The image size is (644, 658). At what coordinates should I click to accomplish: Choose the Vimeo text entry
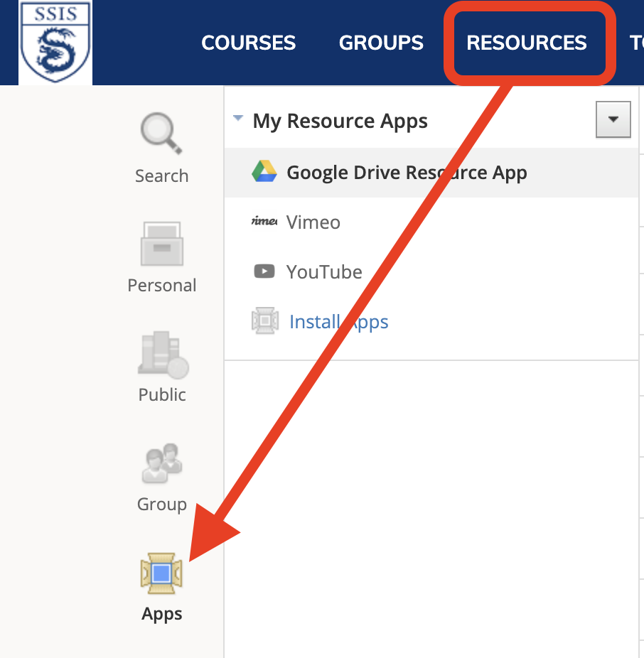(313, 222)
